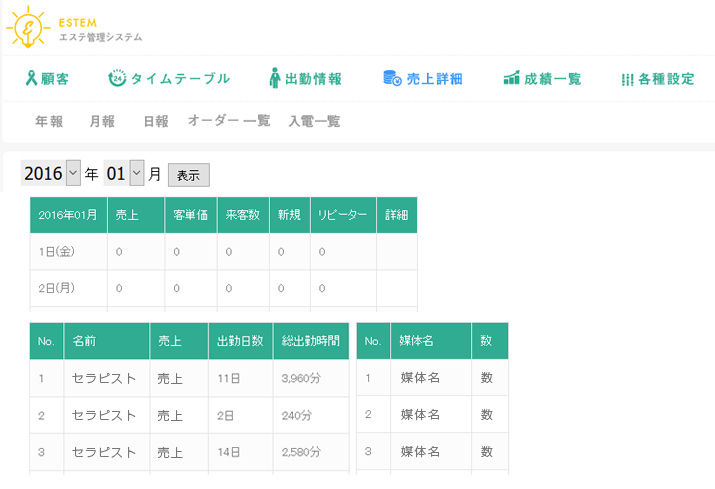715x489 pixels.
Task: Click the 詳細 column header
Action: 396,215
